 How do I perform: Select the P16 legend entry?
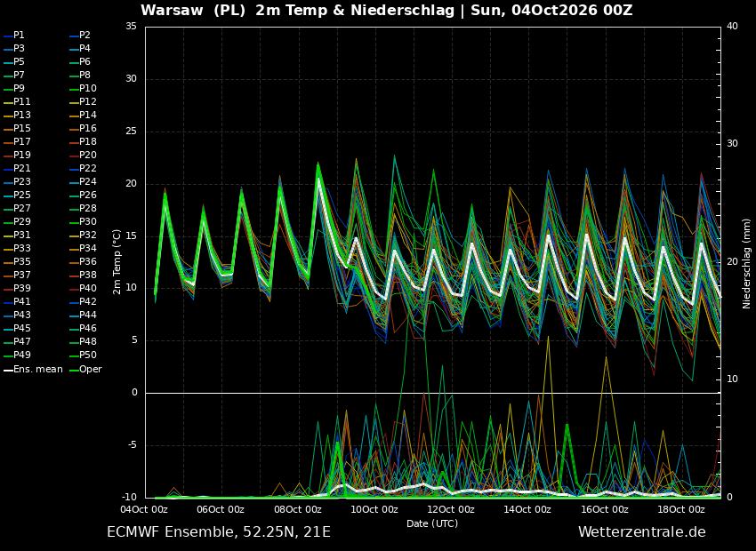point(83,128)
